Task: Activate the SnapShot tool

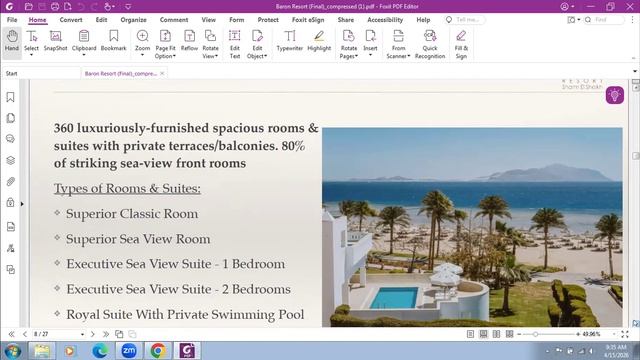Action: click(x=56, y=41)
